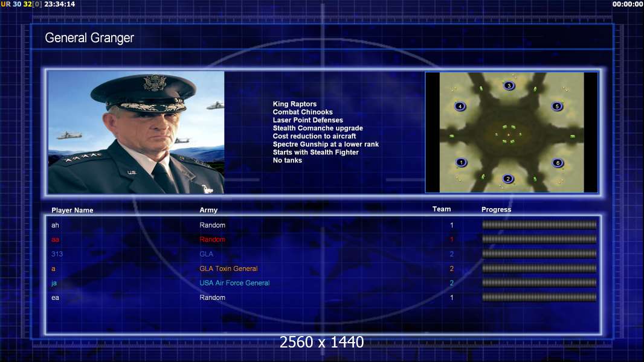Image resolution: width=644 pixels, height=362 pixels.
Task: Click the 'General Granger' title
Action: [89, 38]
